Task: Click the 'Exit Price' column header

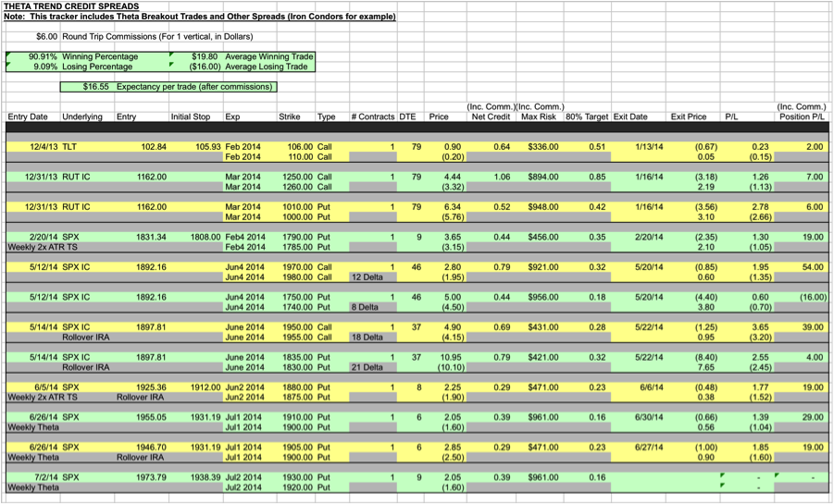Action: point(689,117)
